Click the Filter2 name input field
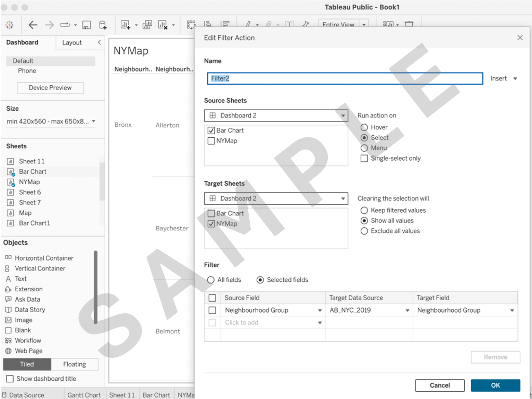This screenshot has height=399, width=532. [x=345, y=78]
